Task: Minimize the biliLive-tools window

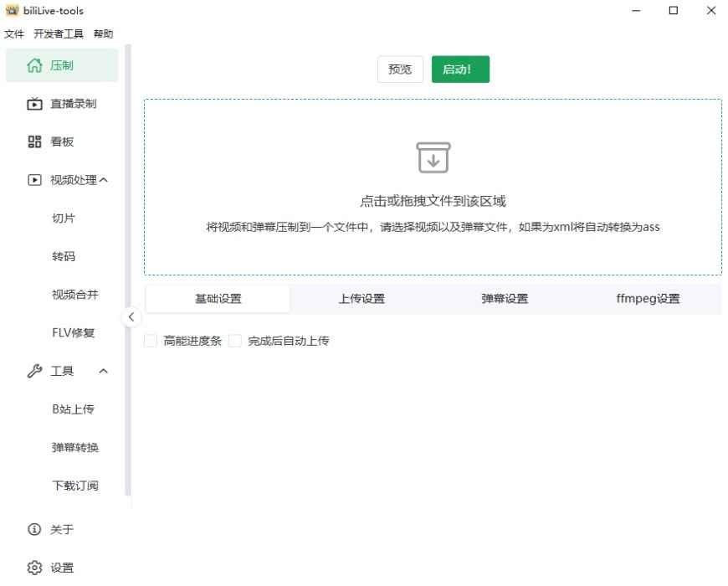Action: (636, 10)
